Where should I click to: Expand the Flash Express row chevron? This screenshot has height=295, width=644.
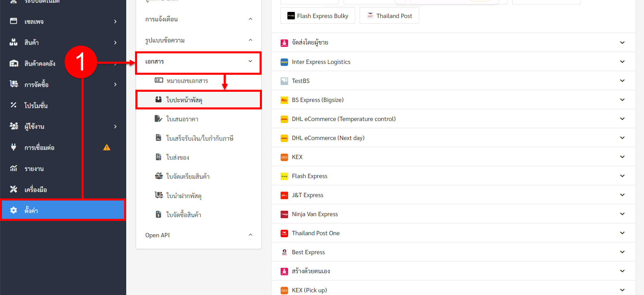[x=622, y=176]
